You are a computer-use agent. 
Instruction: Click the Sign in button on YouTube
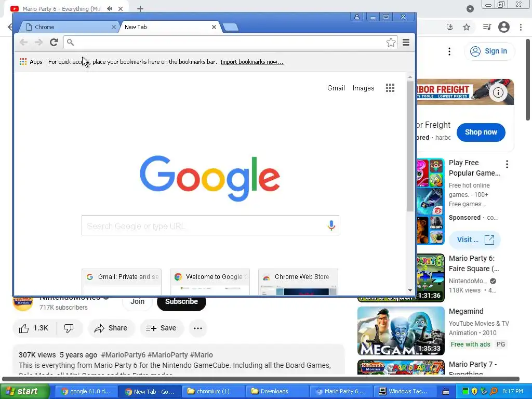click(489, 51)
